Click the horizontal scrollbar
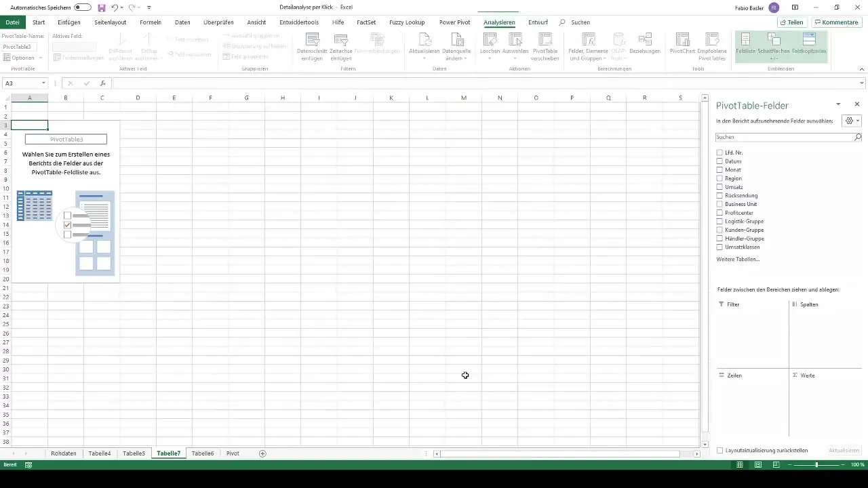The image size is (868, 488). coord(559,453)
